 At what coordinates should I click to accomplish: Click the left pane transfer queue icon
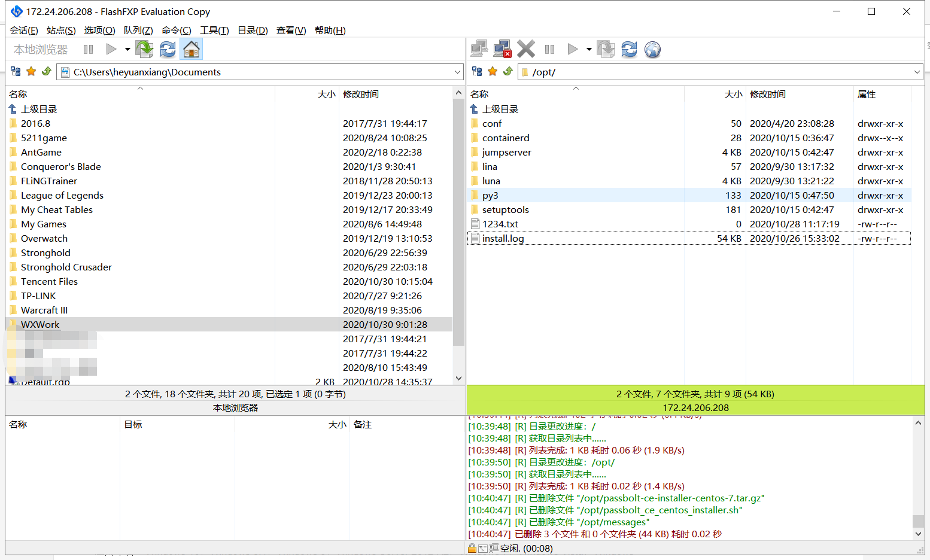tap(144, 49)
